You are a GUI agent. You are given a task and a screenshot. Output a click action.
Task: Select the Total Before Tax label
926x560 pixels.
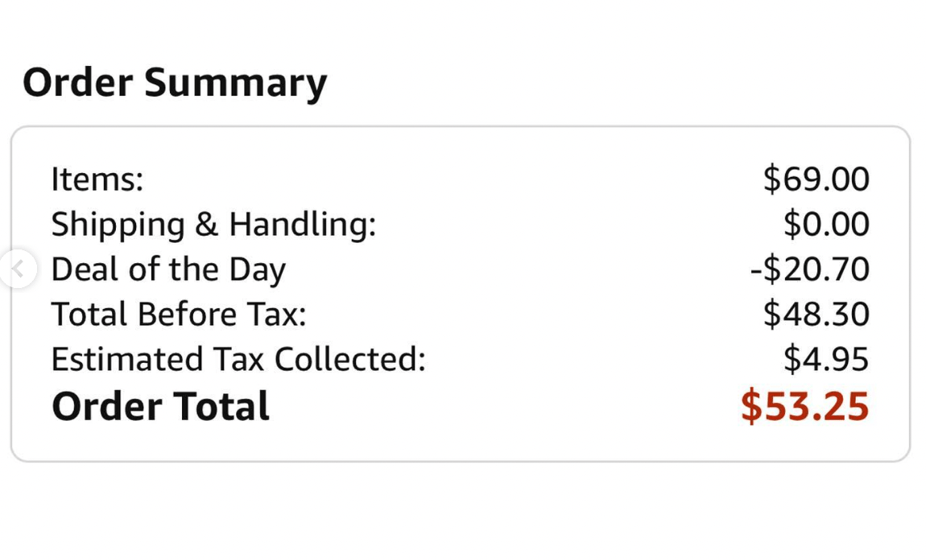tap(179, 314)
